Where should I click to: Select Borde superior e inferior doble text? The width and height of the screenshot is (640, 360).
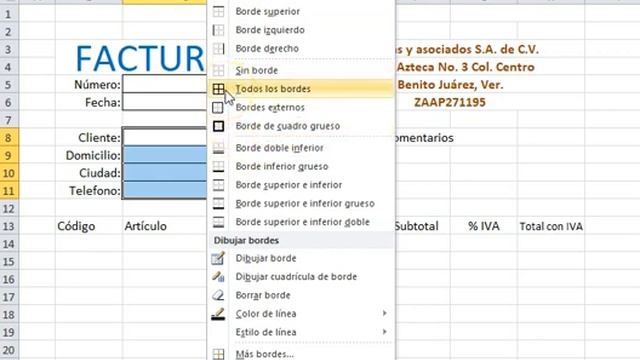coord(303,222)
